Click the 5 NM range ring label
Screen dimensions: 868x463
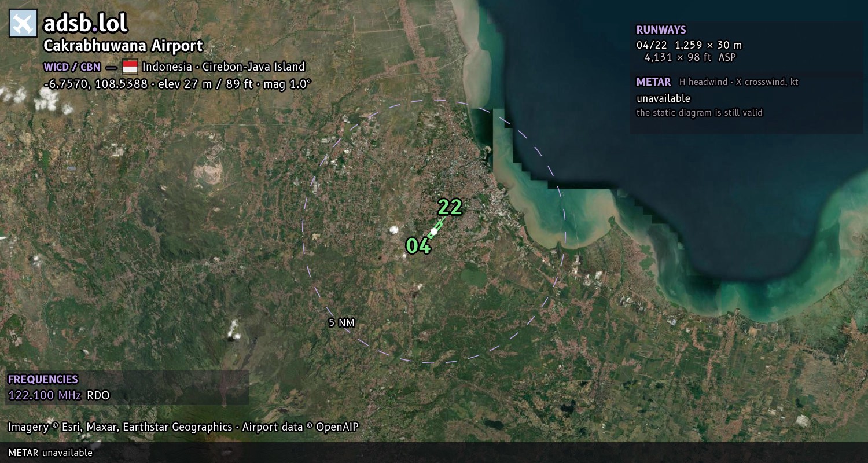tap(341, 323)
